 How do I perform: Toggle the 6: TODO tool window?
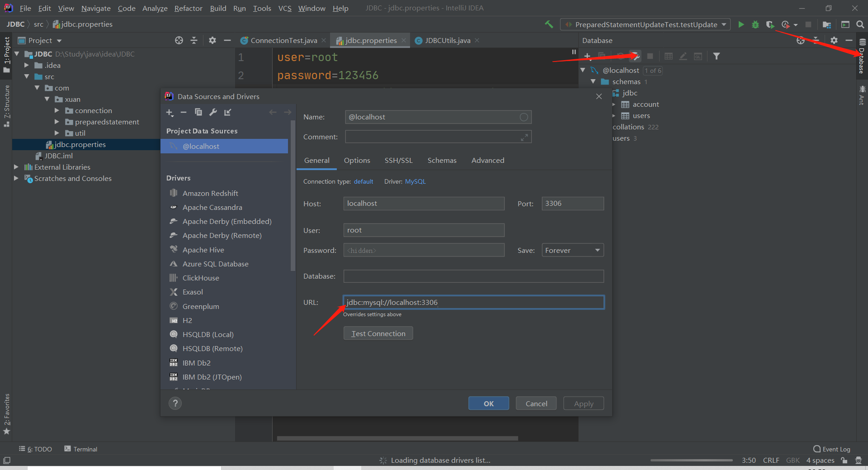(x=35, y=449)
